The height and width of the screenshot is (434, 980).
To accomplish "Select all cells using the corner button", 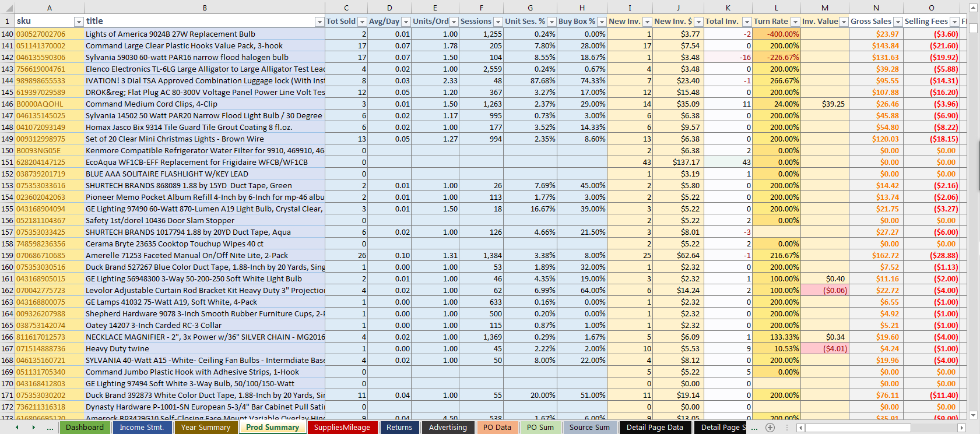I will pyautogui.click(x=7, y=8).
